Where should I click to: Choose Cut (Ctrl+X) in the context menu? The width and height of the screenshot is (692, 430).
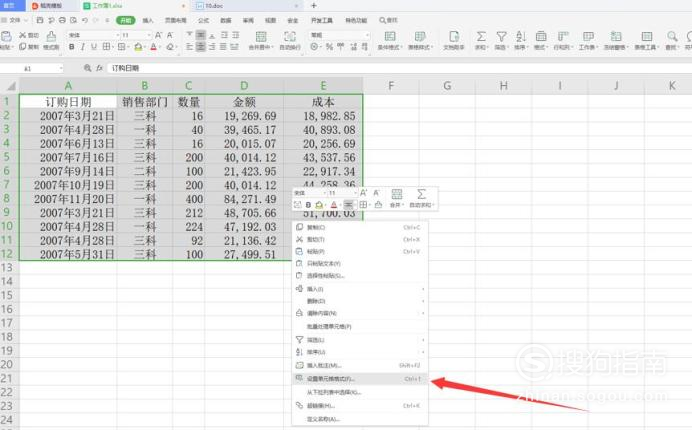point(360,239)
